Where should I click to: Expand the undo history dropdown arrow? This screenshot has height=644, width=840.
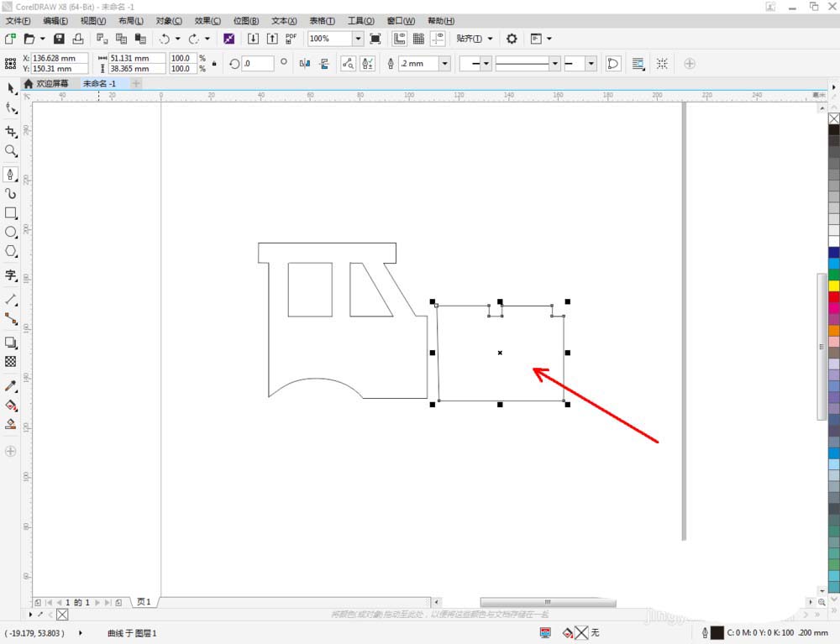pyautogui.click(x=178, y=39)
